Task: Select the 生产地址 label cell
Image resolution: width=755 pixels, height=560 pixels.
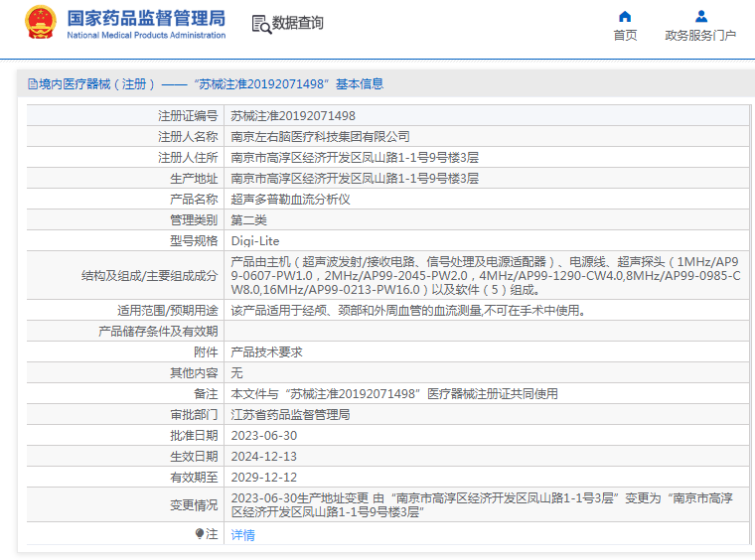Action: click(x=126, y=179)
